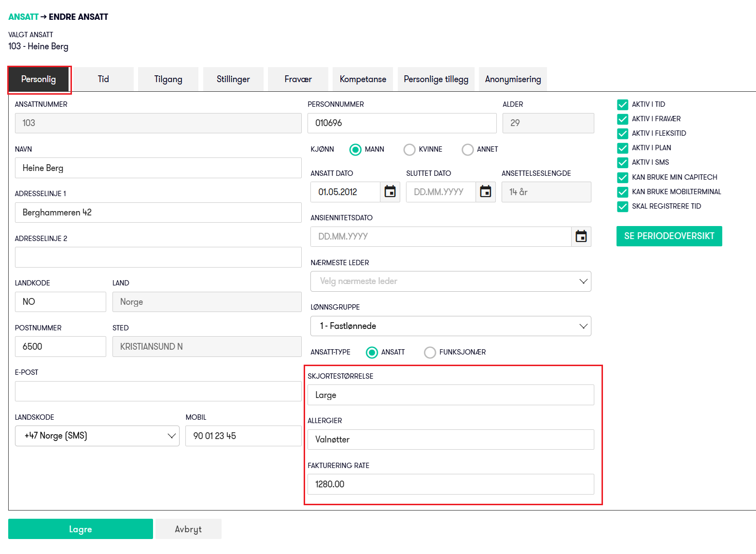
Task: Uncheck Skal registrere tid
Action: [x=623, y=206]
